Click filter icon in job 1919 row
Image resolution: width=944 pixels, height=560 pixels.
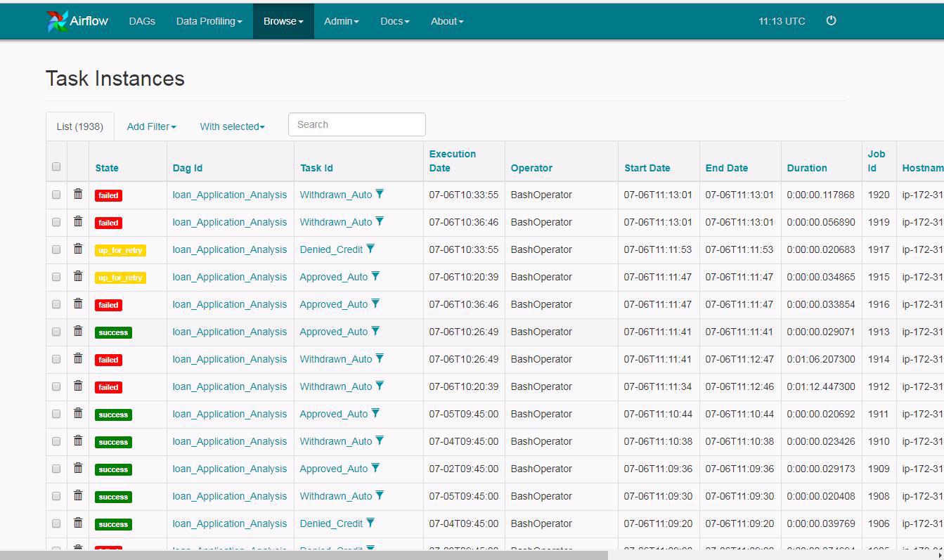(380, 221)
